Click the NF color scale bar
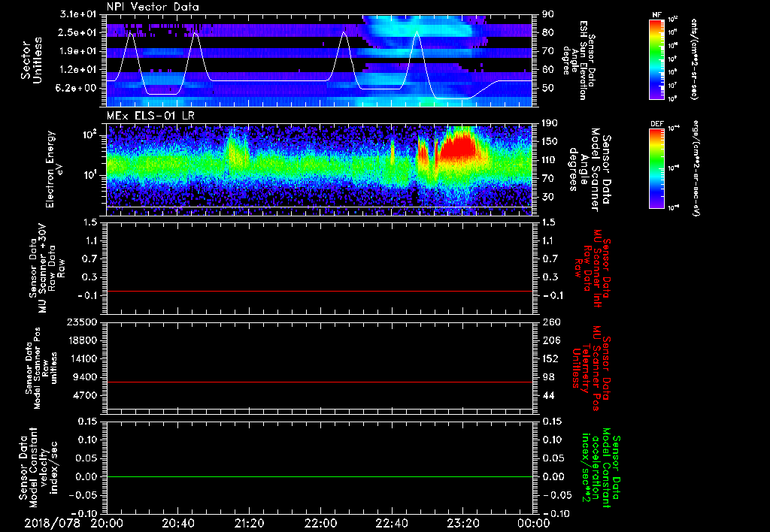Viewport: 770px width, 532px height. click(x=656, y=59)
